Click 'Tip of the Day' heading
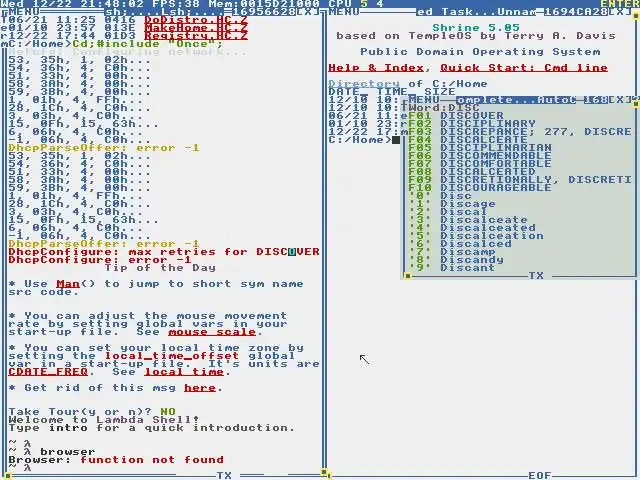The height and width of the screenshot is (480, 640). point(160,268)
